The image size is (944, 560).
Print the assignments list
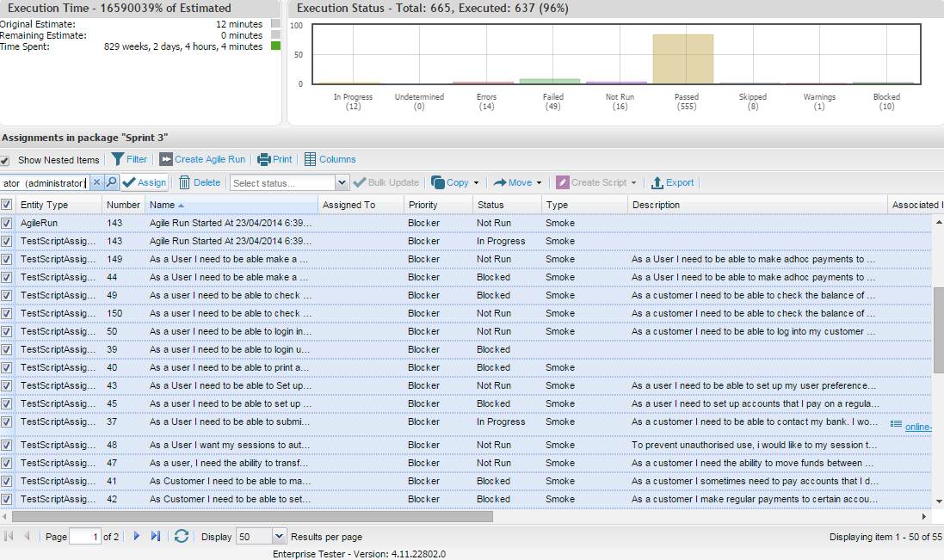[x=275, y=159]
